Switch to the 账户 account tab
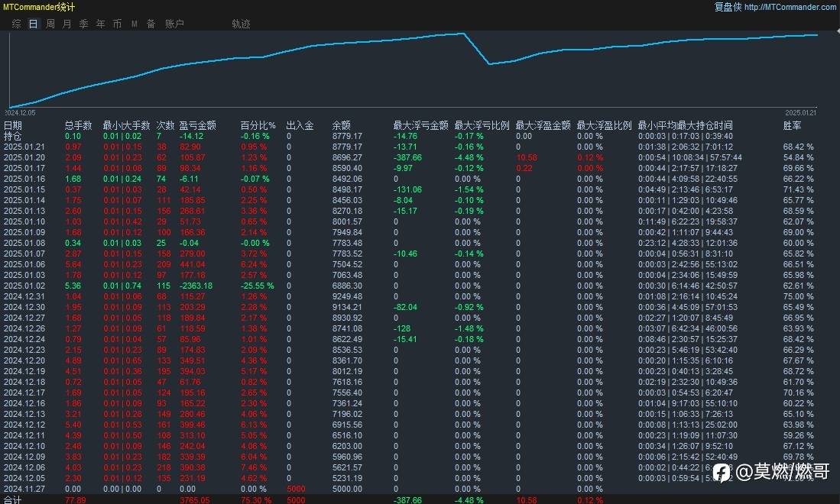840x504 pixels. (x=174, y=24)
